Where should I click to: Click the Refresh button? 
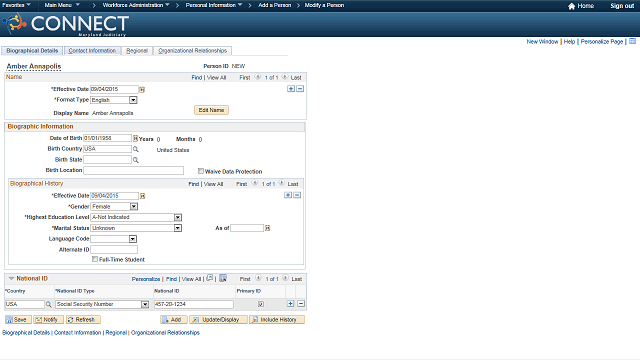click(83, 320)
